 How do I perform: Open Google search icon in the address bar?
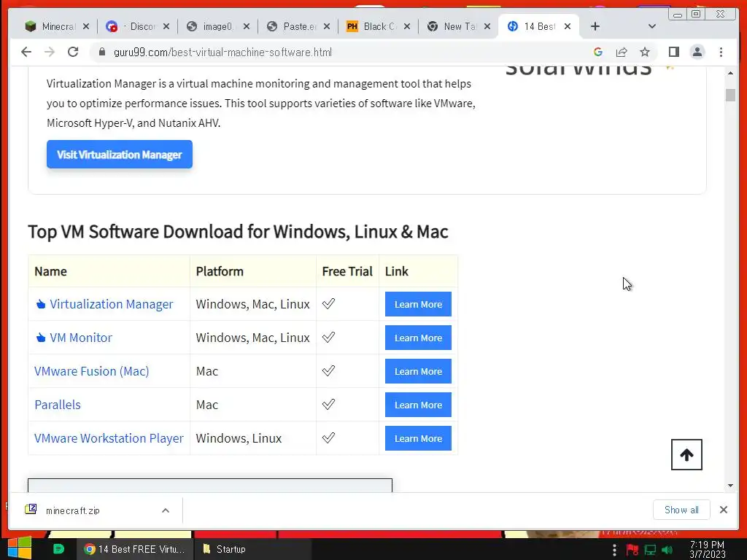pyautogui.click(x=598, y=52)
